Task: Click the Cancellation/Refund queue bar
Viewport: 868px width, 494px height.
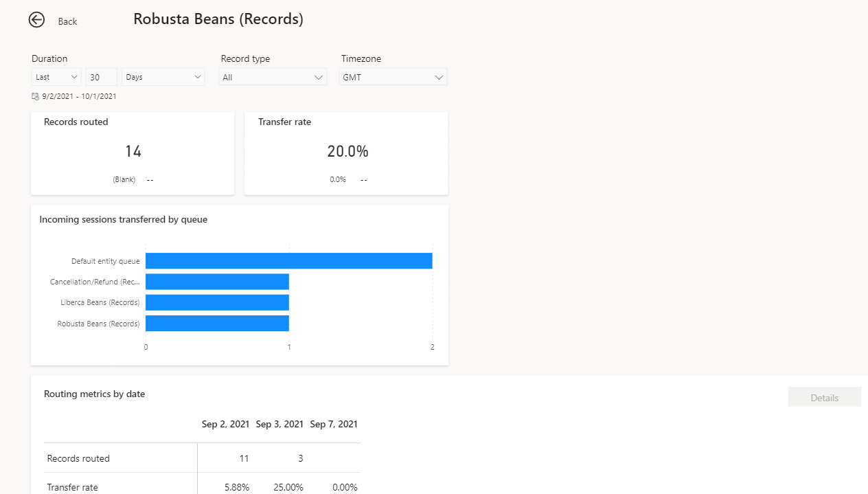Action: 217,281
